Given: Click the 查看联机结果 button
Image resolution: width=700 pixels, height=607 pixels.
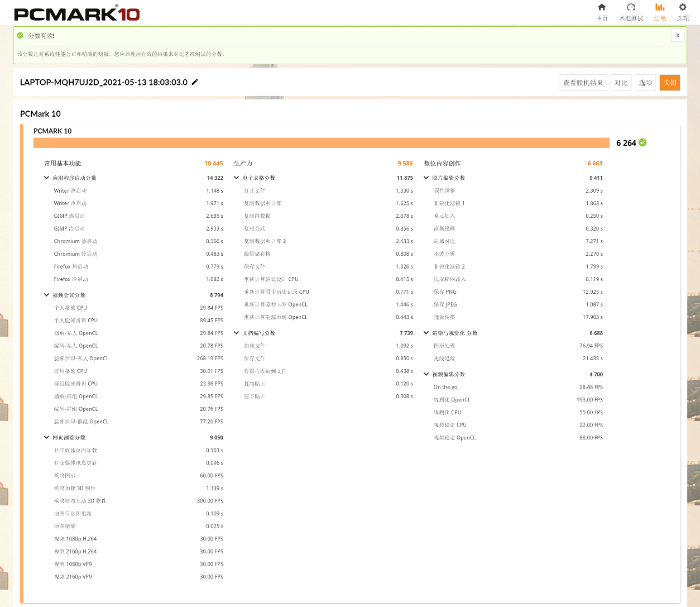Looking at the screenshot, I should coord(583,83).
